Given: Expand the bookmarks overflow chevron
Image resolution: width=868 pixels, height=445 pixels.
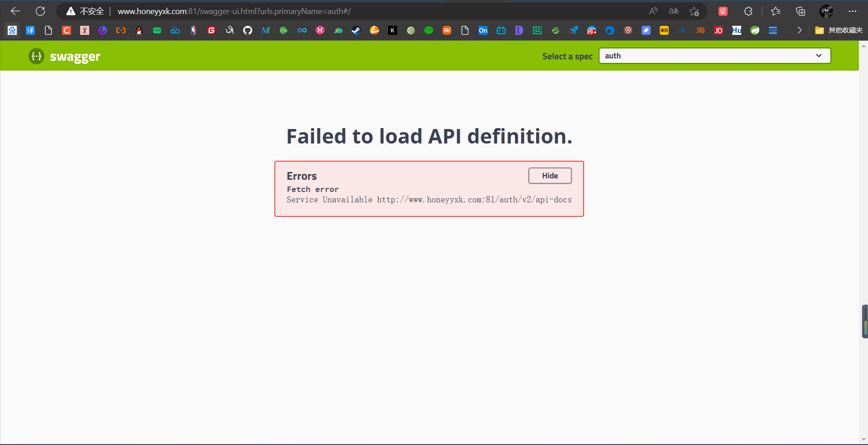Looking at the screenshot, I should tap(799, 30).
